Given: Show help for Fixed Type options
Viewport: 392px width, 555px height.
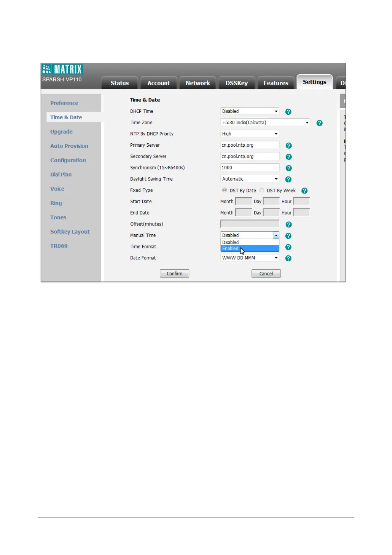Looking at the screenshot, I should coord(304,190).
